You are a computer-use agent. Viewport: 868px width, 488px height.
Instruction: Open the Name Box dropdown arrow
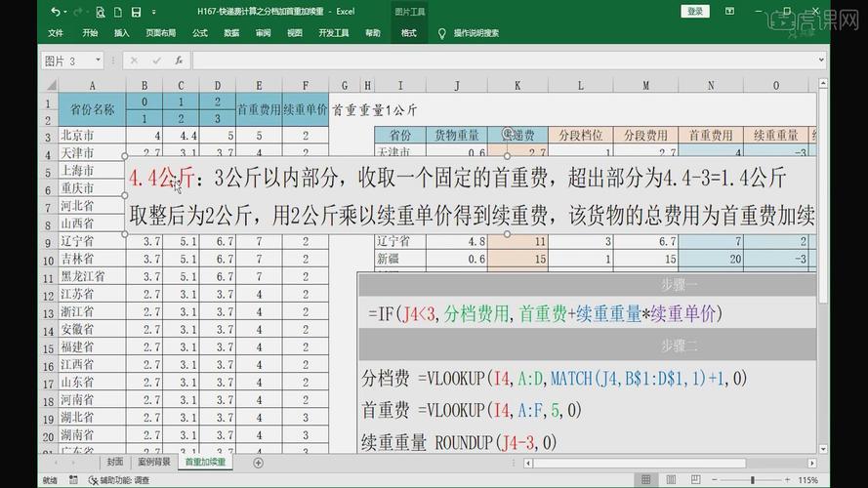coord(98,60)
